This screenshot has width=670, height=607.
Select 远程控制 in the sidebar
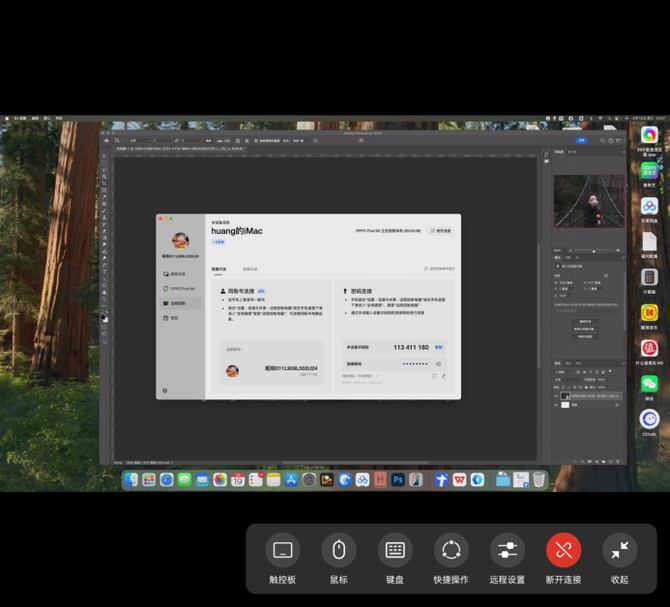tap(178, 303)
